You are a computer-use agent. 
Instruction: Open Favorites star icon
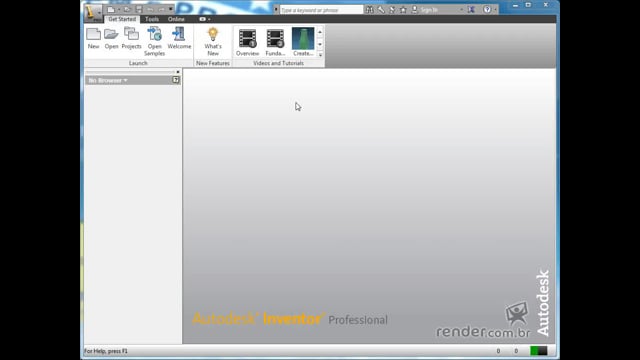(x=403, y=10)
